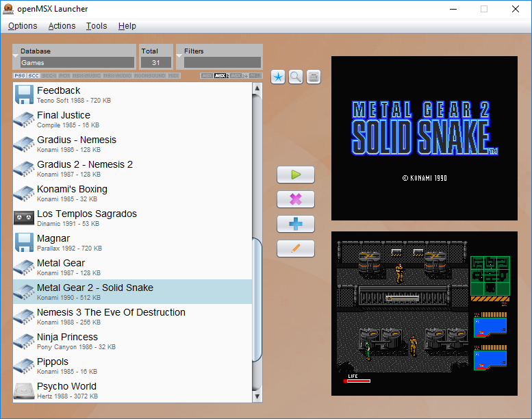Click the ROM chip icon for Pippols
532x419 pixels.
(x=24, y=366)
